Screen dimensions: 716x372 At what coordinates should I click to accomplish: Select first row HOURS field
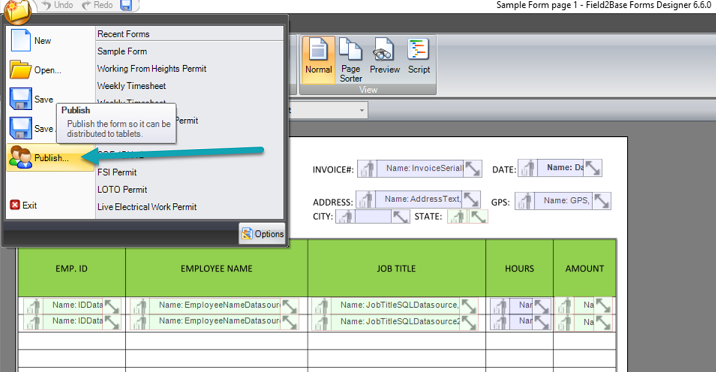[x=520, y=305]
